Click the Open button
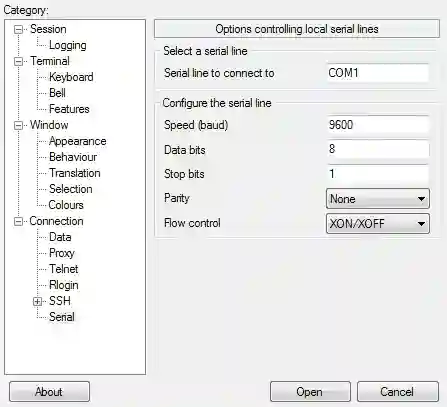 click(310, 392)
